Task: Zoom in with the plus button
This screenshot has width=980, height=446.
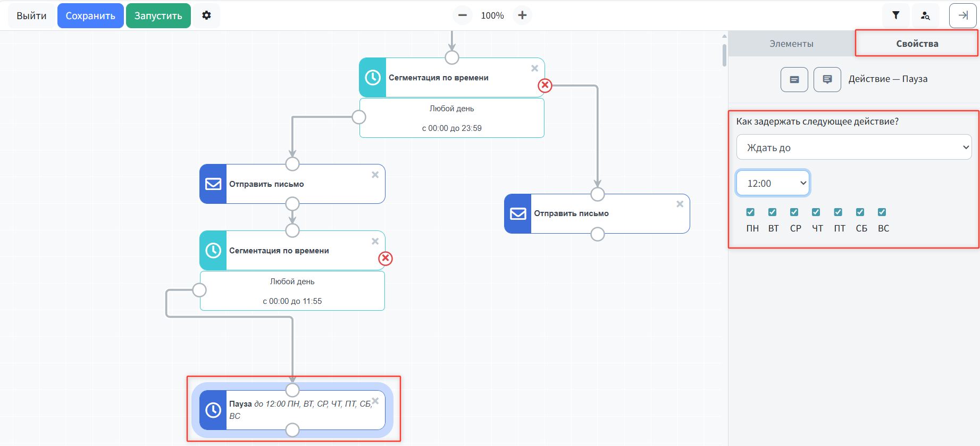Action: point(522,15)
